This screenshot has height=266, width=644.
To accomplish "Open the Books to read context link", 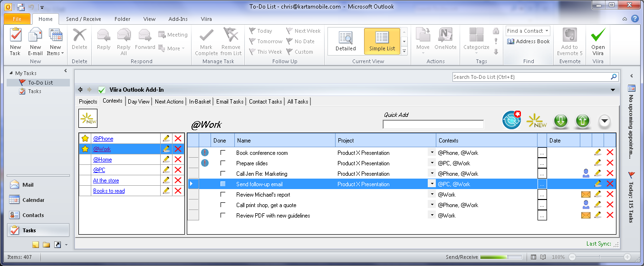I will [x=109, y=191].
